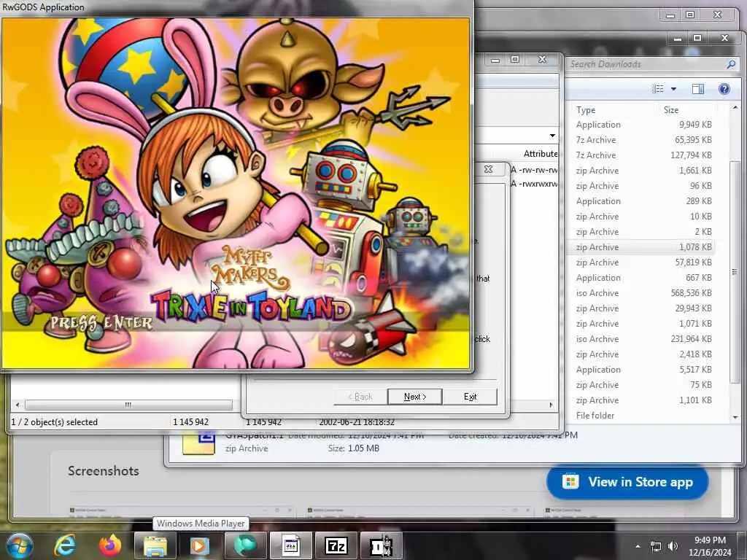Click the Trixie in Toyland title logo

tap(251, 307)
